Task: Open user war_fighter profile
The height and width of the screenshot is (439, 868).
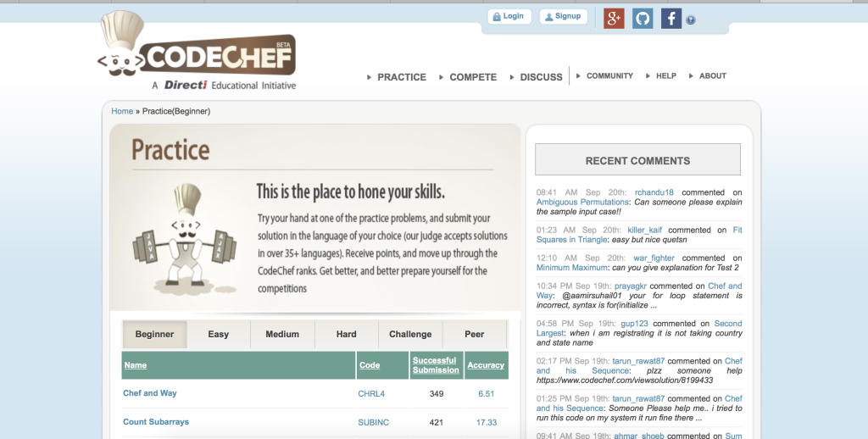Action: (x=654, y=258)
